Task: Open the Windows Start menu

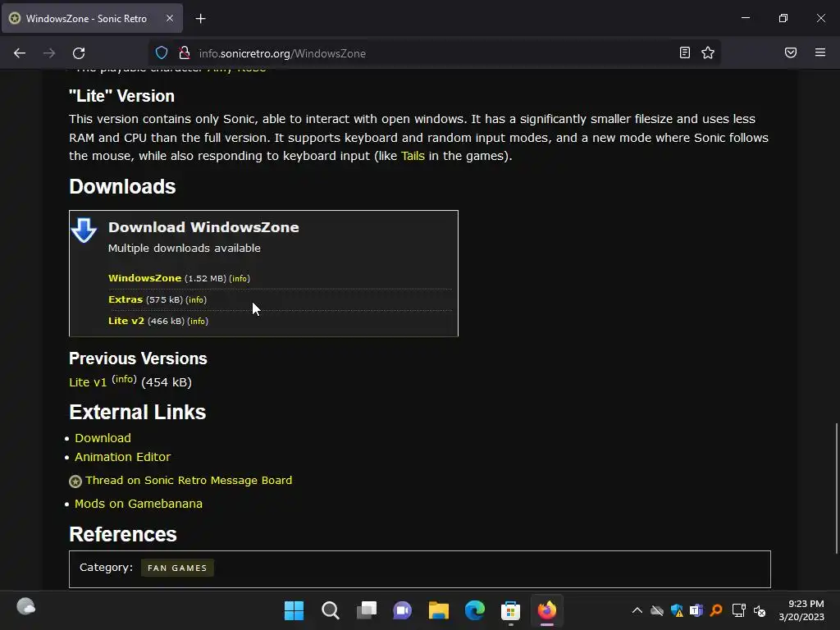Action: tap(294, 610)
